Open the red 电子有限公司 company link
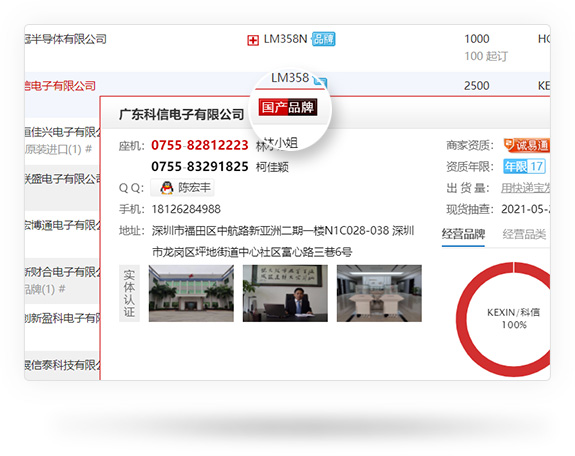The height and width of the screenshot is (456, 575). click(60, 86)
